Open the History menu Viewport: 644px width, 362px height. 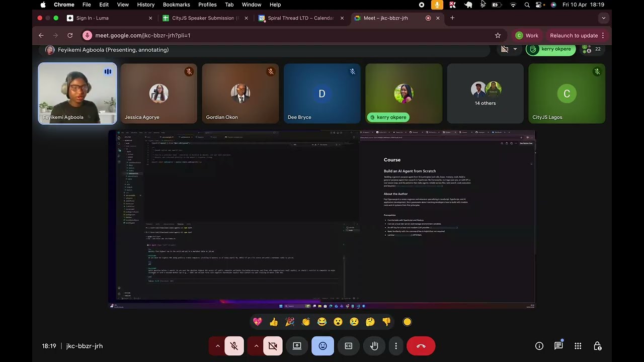pos(145,5)
